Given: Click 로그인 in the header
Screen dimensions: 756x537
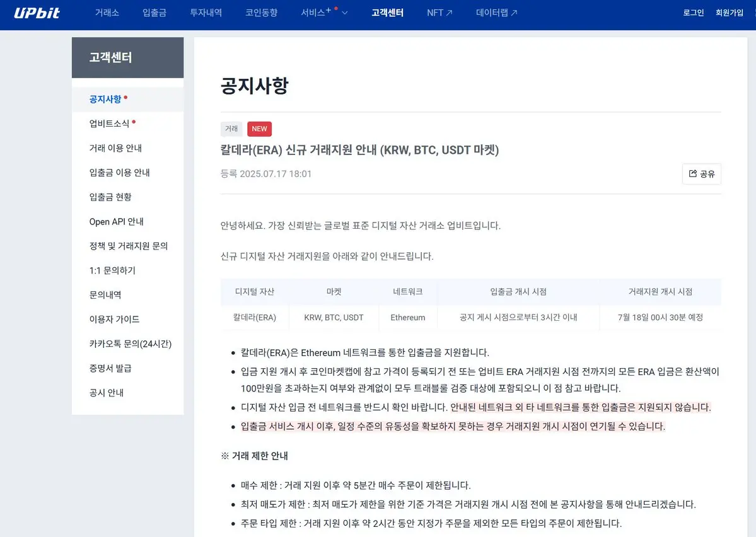Looking at the screenshot, I should coord(694,13).
